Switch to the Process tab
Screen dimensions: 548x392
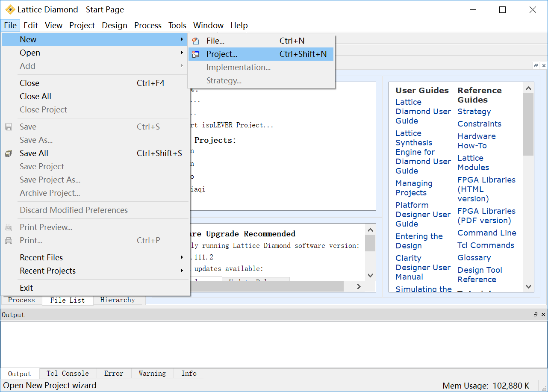coord(21,300)
